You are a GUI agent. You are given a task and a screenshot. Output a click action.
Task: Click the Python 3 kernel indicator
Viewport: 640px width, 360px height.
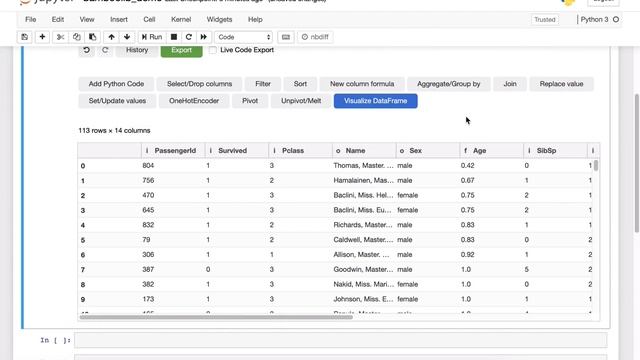coord(599,20)
